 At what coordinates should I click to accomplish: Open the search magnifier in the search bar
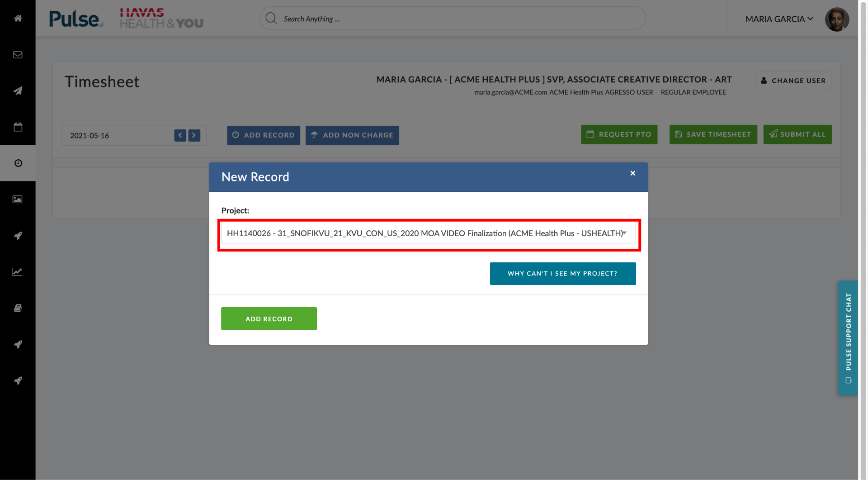[x=271, y=18]
